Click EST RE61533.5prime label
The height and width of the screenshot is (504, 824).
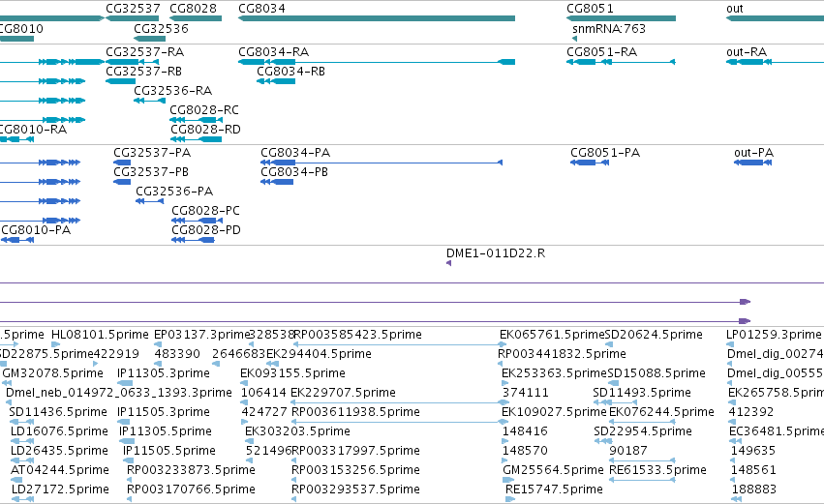tap(657, 471)
